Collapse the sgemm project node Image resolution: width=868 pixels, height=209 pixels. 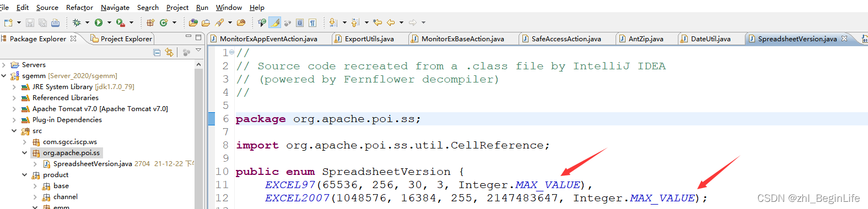(4, 76)
